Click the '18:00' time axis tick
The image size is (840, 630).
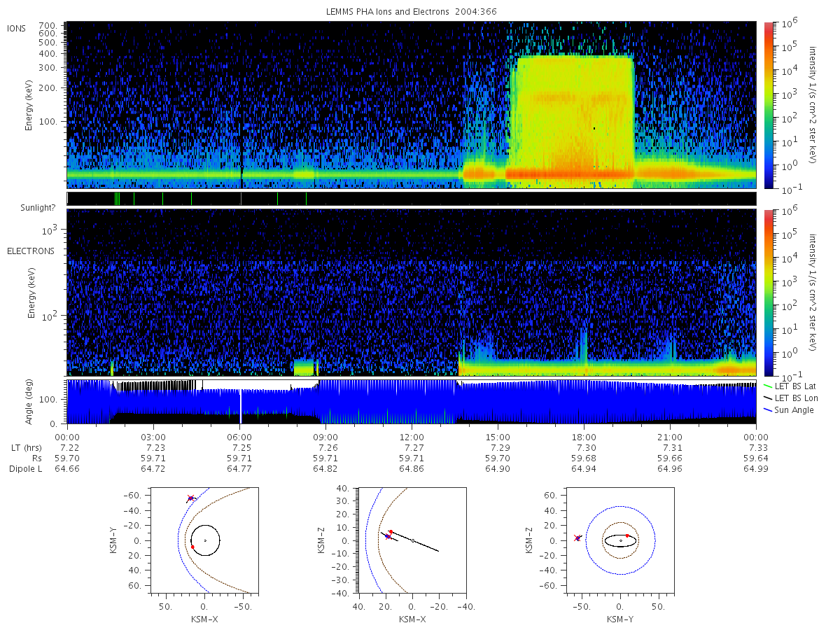pyautogui.click(x=584, y=436)
